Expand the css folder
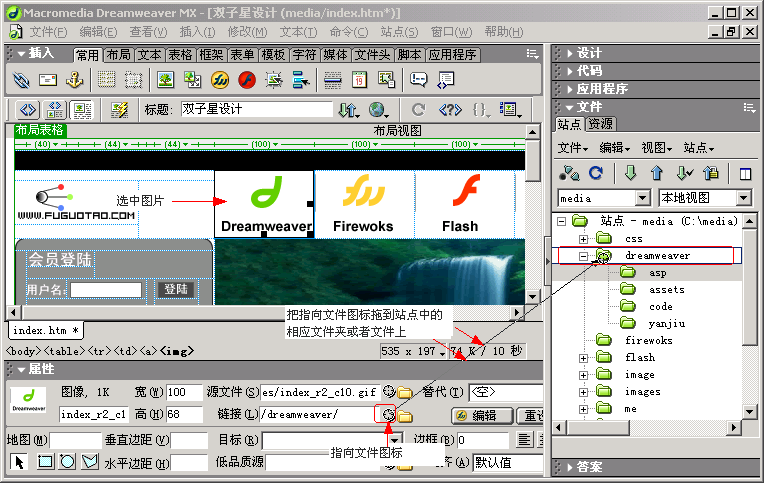 coord(583,239)
